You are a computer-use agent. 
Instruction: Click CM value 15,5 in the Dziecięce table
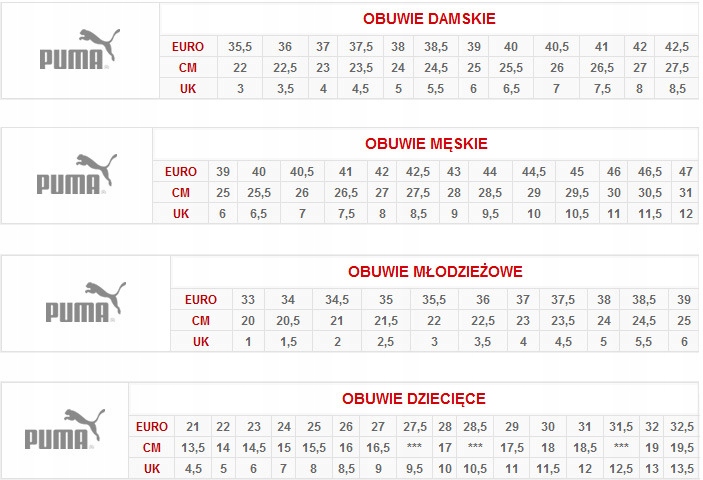pyautogui.click(x=314, y=448)
